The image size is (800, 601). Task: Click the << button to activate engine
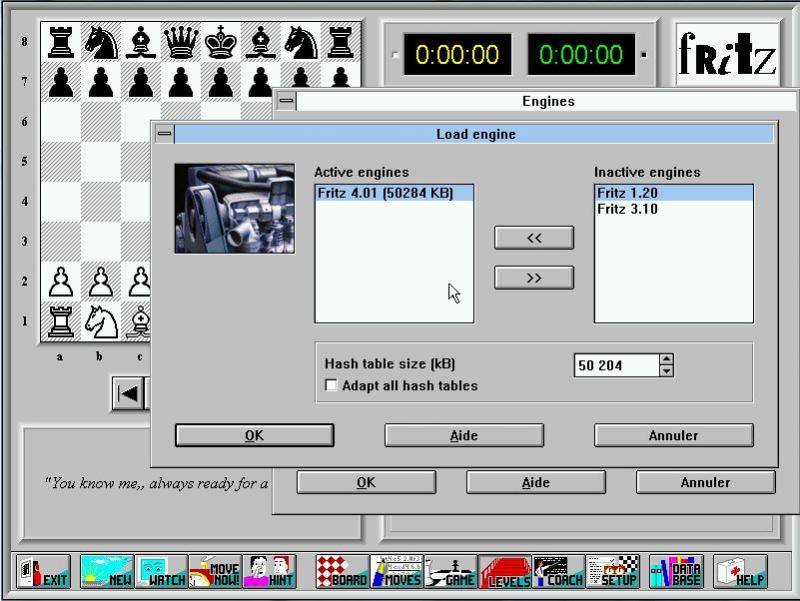pos(534,237)
